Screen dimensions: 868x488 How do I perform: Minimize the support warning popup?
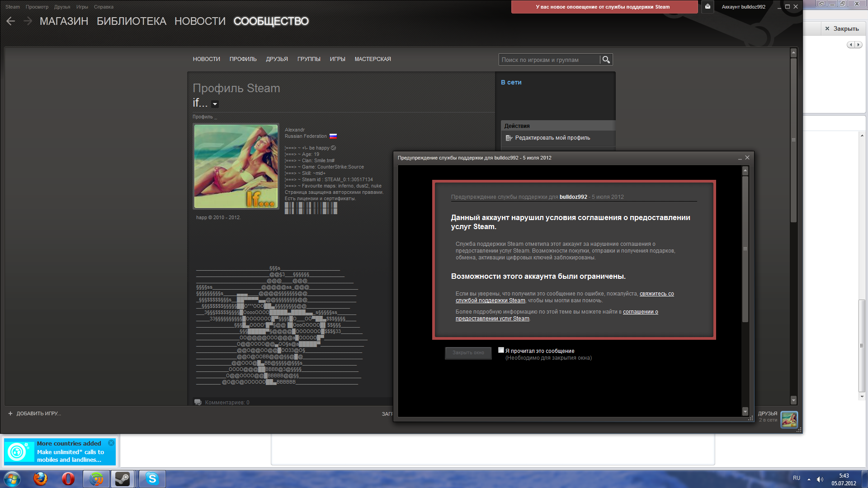(740, 158)
